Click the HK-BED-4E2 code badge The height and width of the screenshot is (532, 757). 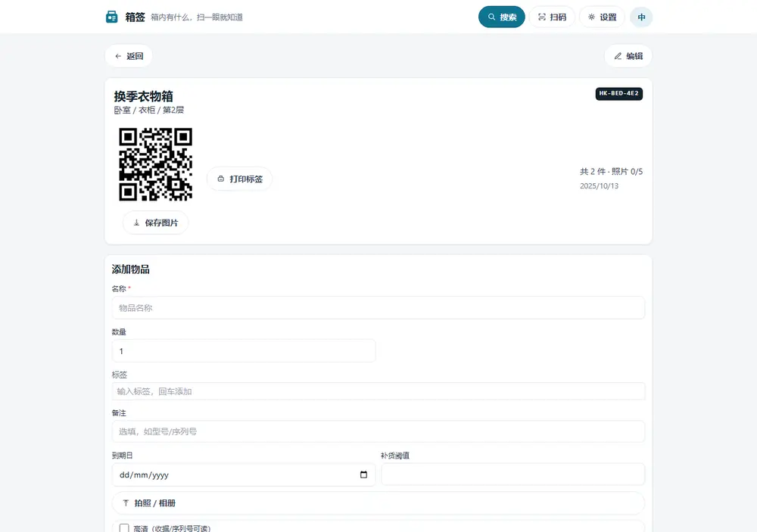pos(619,94)
